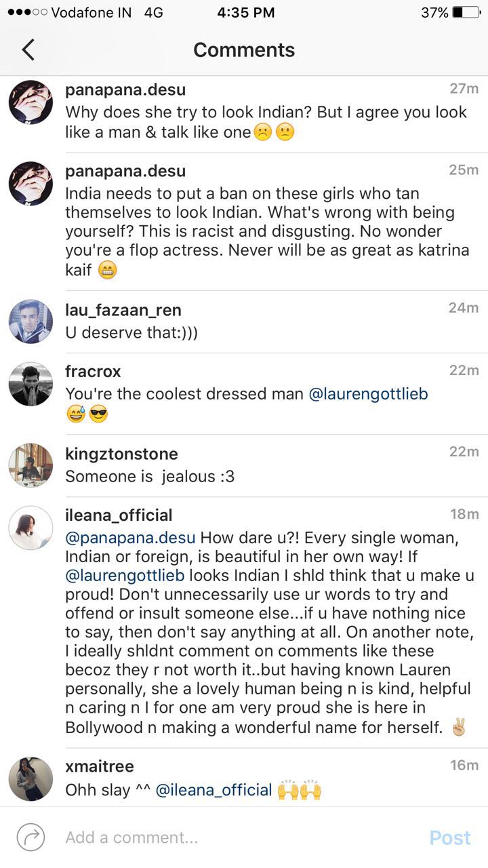The height and width of the screenshot is (868, 488).
Task: Open first panapana.desu profile picture
Action: coord(30,102)
